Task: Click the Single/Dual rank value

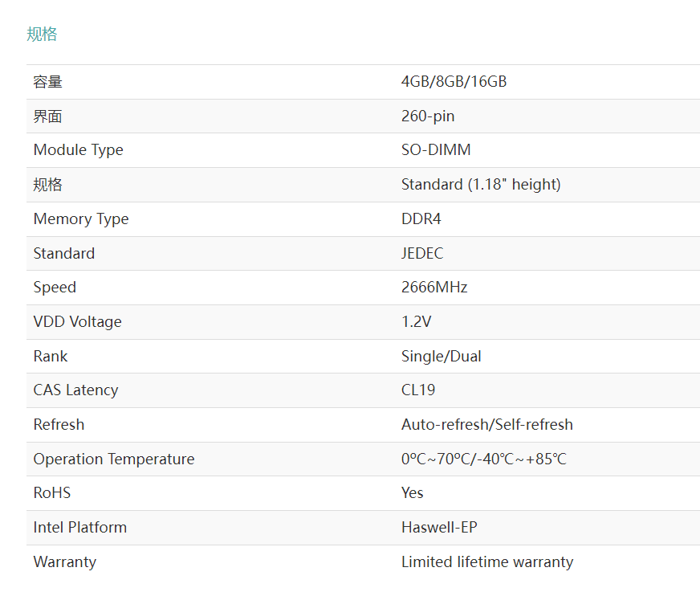Action: (441, 356)
